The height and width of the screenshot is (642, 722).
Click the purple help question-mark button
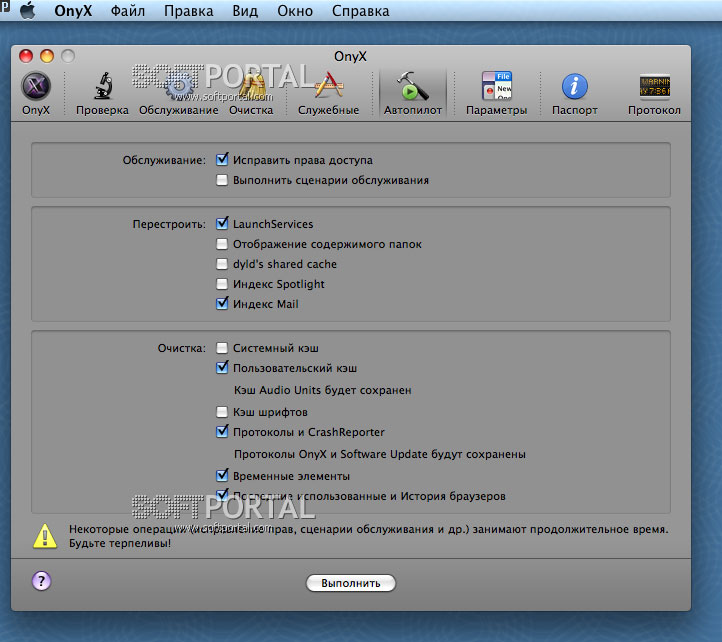point(41,581)
